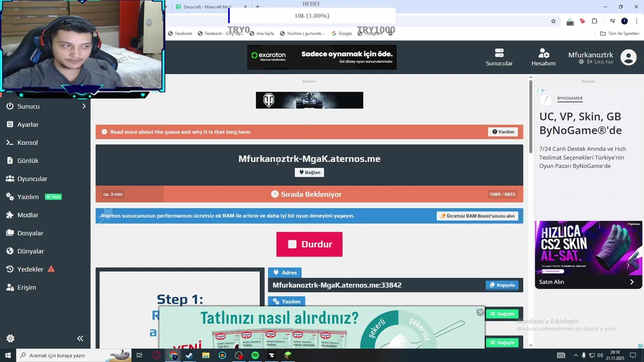This screenshot has height=362, width=644.
Task: Open Facebook bookmark
Action: [x=180, y=34]
